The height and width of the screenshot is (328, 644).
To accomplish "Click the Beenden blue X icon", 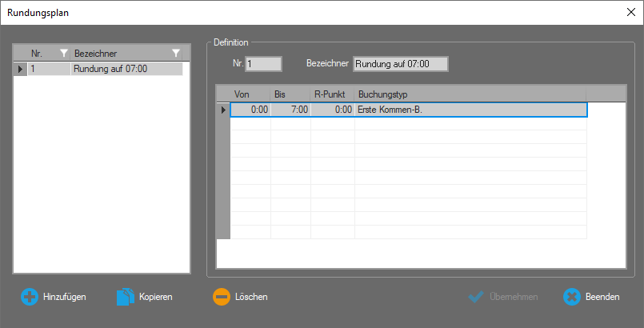I will tap(572, 297).
